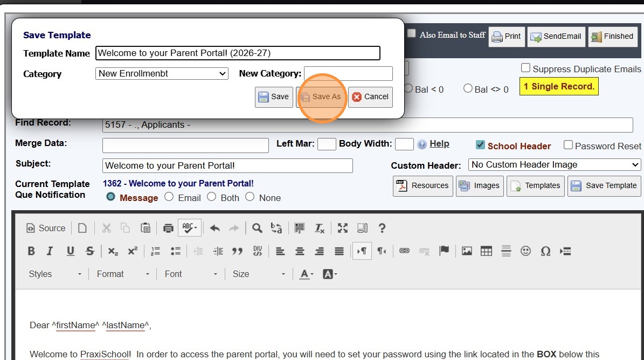644x360 pixels.
Task: Insert an anchor with flag icon
Action: (444, 251)
